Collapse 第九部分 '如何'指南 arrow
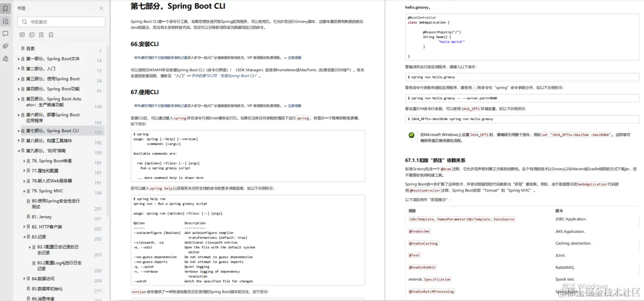 click(x=18, y=151)
